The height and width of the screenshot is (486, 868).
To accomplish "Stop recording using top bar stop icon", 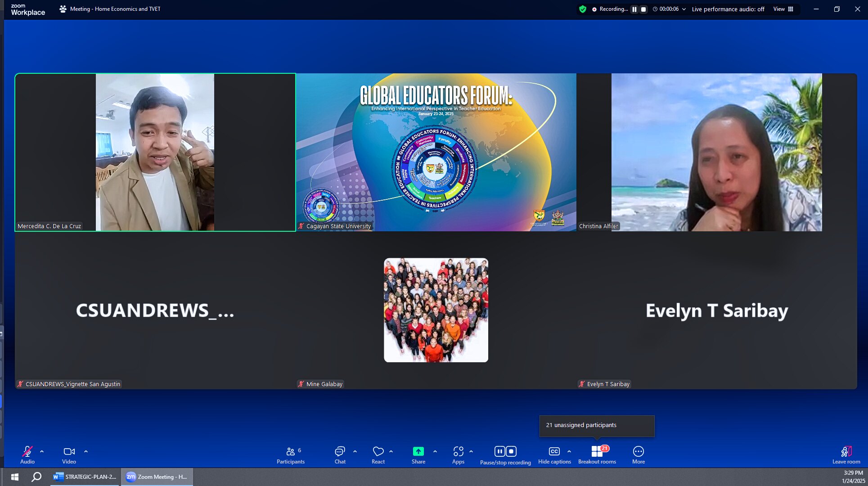I will click(x=643, y=9).
